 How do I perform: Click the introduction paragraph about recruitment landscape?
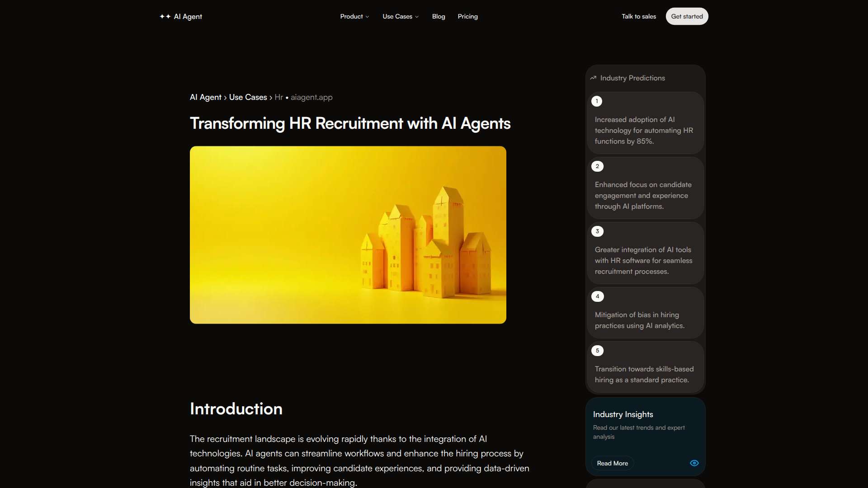coord(359,461)
